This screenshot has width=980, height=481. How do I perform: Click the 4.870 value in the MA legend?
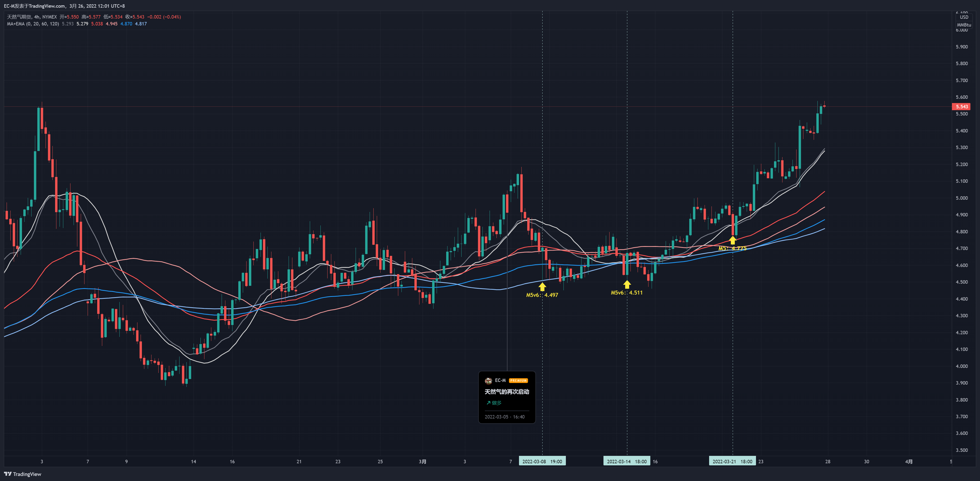126,24
